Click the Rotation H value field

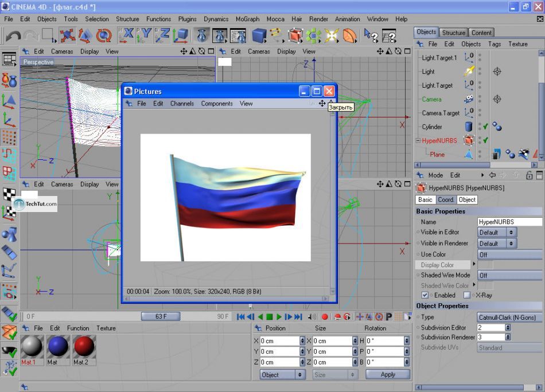385,341
